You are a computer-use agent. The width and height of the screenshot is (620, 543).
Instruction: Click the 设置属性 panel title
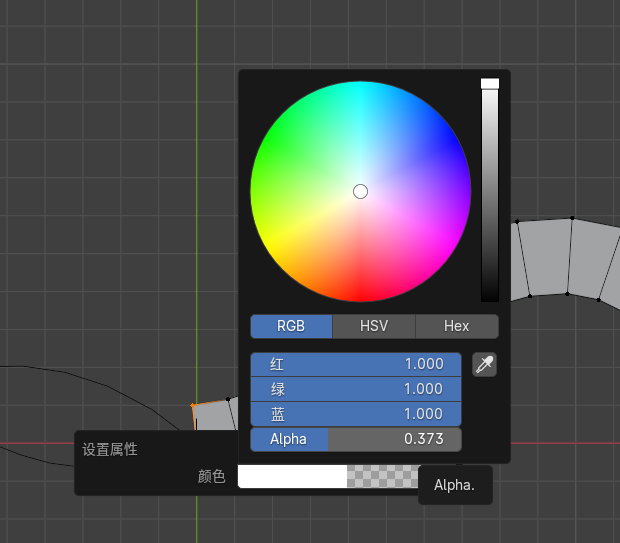[110, 450]
